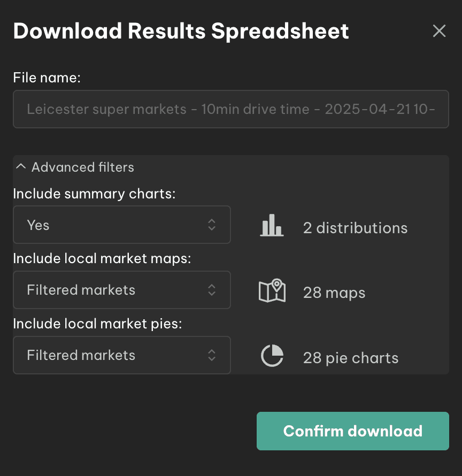
Task: Open the Include local market pies dropdown
Action: coord(122,355)
